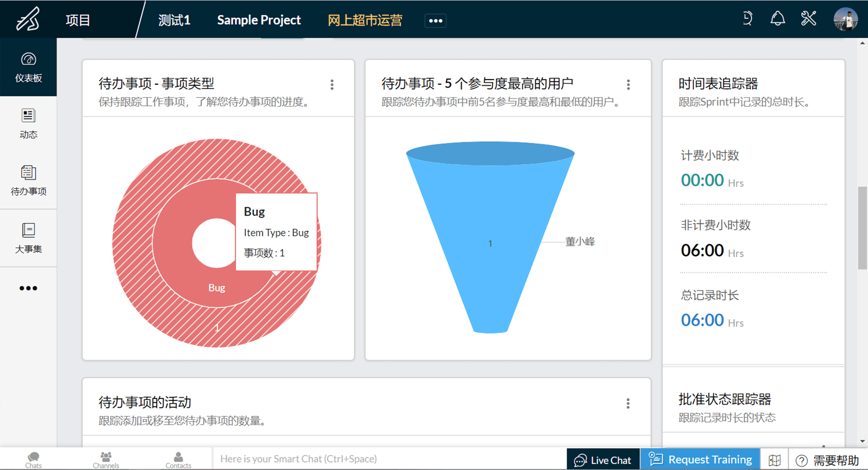Go to the 仪表板 dashboard sidebar icon
Screen dimensions: 868x470
pyautogui.click(x=28, y=67)
